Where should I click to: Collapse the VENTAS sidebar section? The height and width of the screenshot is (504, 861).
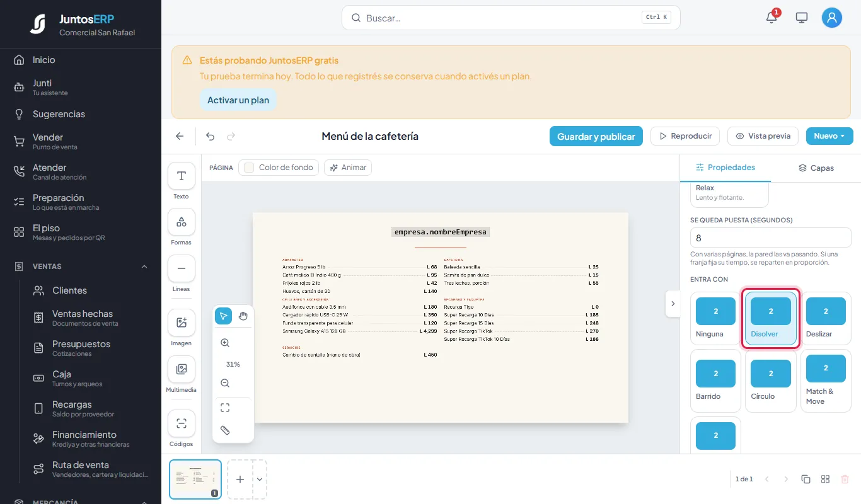pos(144,266)
